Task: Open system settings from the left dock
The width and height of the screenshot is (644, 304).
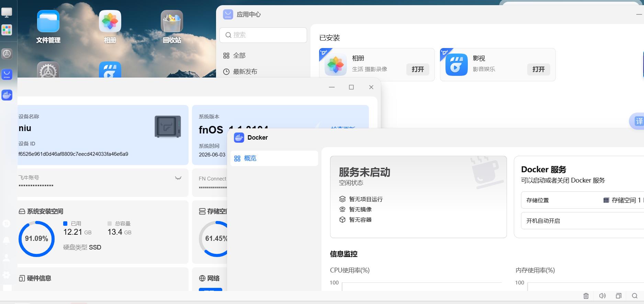Action: pyautogui.click(x=7, y=54)
